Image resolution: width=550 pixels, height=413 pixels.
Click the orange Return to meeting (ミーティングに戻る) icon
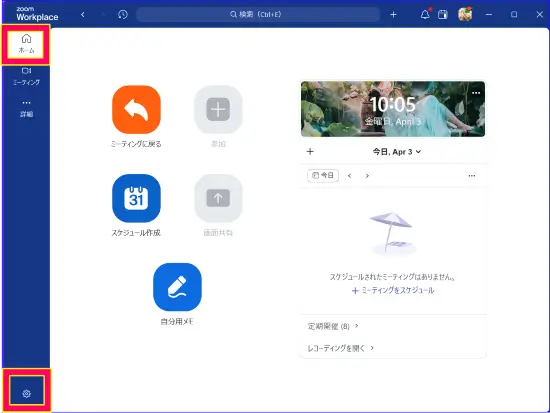[136, 109]
